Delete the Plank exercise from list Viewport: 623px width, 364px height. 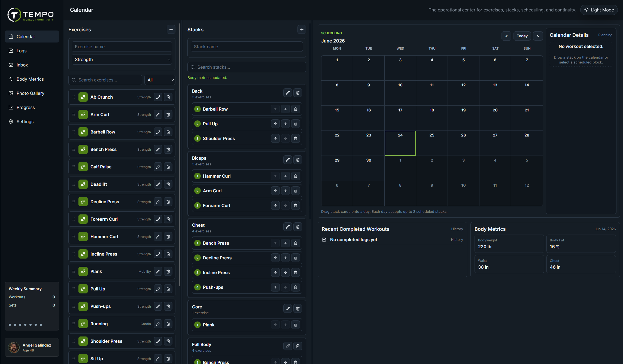(168, 271)
